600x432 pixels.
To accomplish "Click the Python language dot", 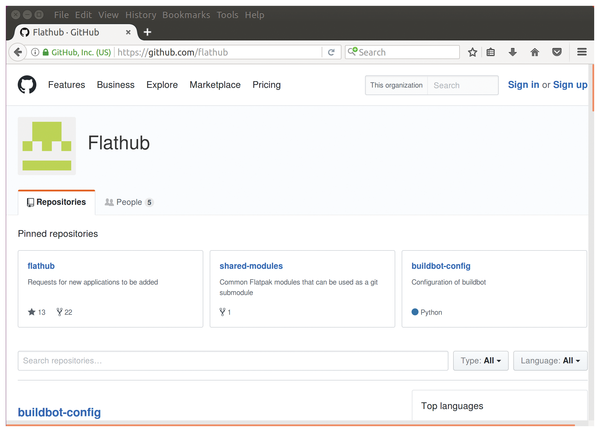I will coord(415,312).
